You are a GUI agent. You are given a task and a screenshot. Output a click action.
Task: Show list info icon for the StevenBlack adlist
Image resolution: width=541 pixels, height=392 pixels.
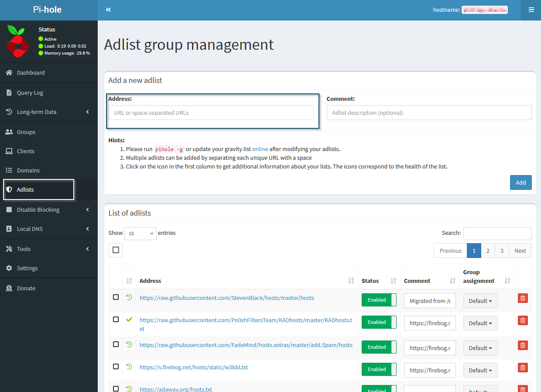[x=129, y=297]
